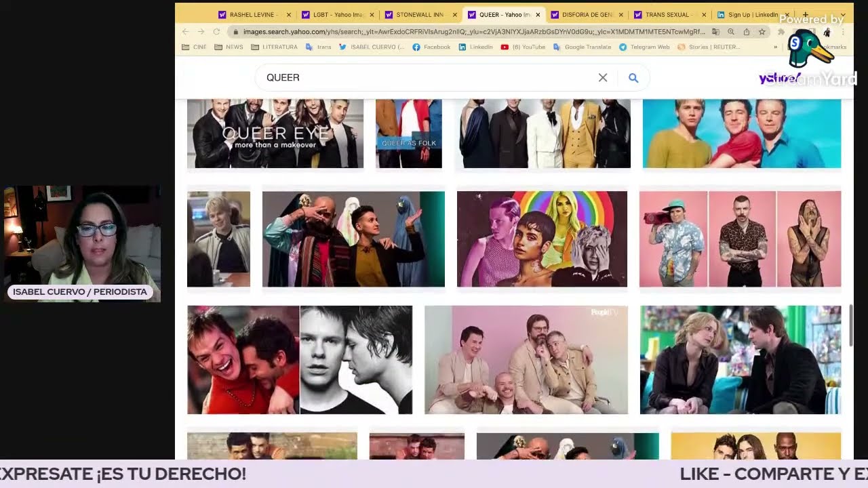Click the page vertical scrollbar thumb
This screenshot has width=868, height=488.
pos(850,325)
